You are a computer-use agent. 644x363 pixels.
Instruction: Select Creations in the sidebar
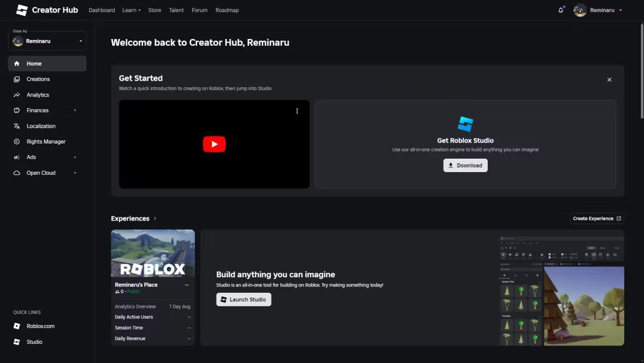click(x=47, y=79)
